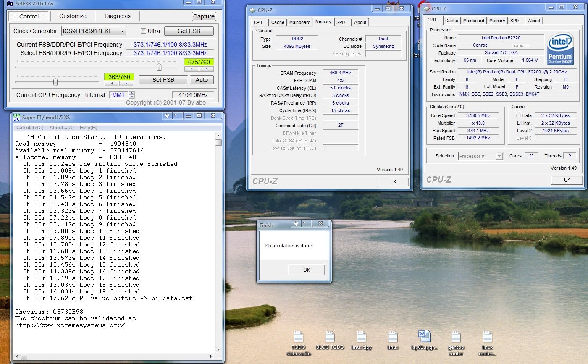Click the DRAM Frequency 466.3 MHz value

coord(340,73)
